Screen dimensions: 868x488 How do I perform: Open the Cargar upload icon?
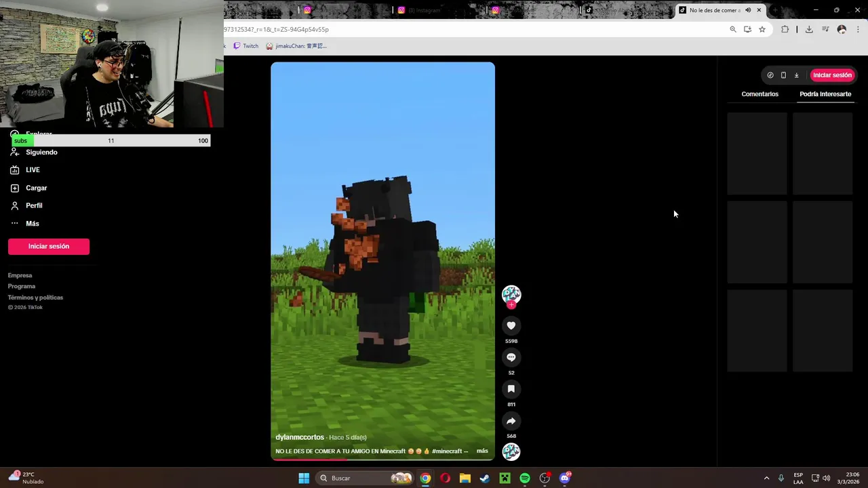click(14, 188)
